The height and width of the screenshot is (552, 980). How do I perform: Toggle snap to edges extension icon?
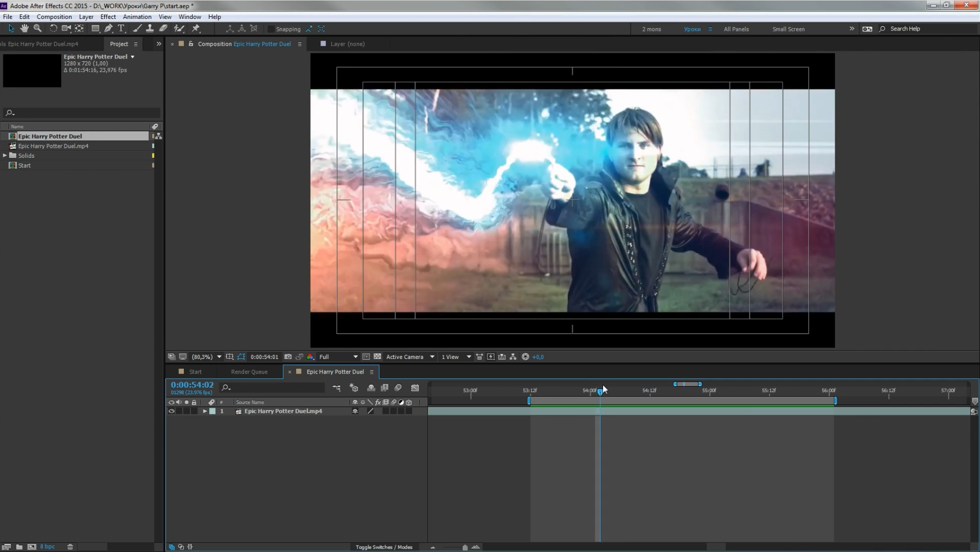tap(309, 29)
